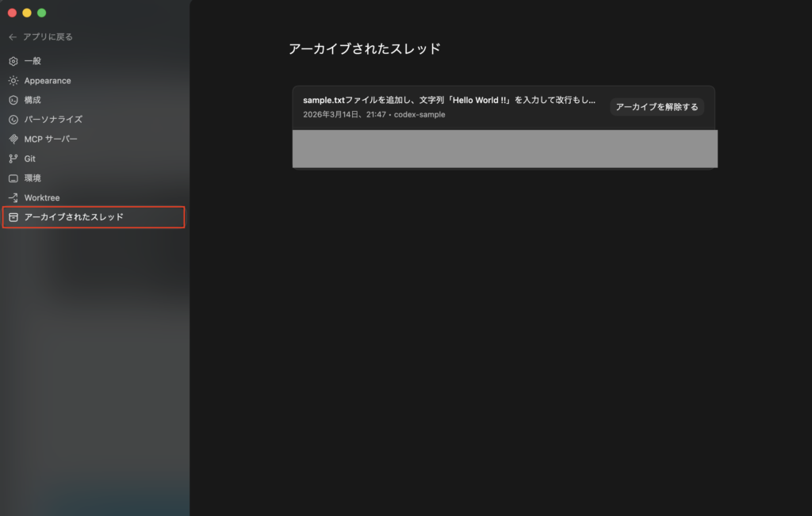812x516 pixels.
Task: Close the window with red button
Action: pyautogui.click(x=12, y=13)
